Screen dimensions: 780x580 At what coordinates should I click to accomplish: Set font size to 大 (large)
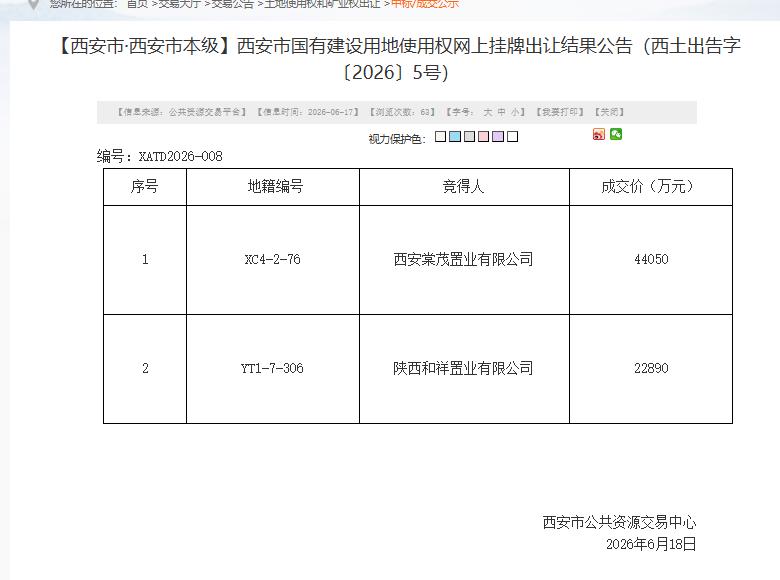(x=488, y=112)
